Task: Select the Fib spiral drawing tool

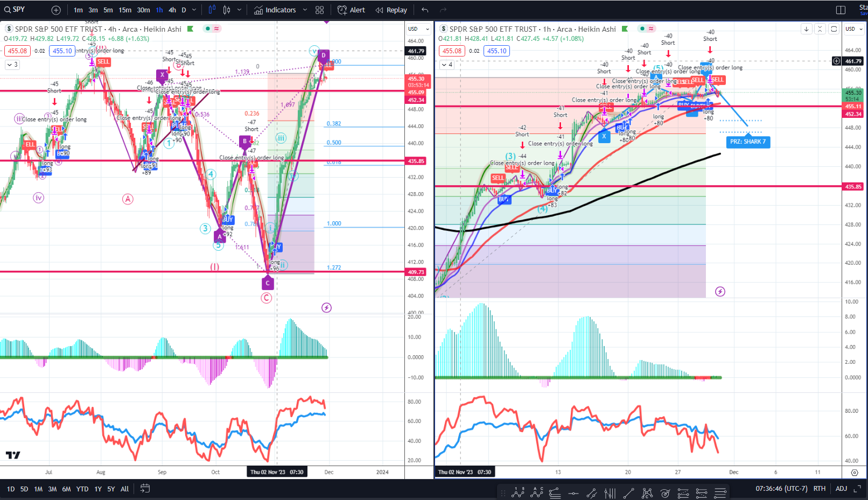Action: pos(666,492)
